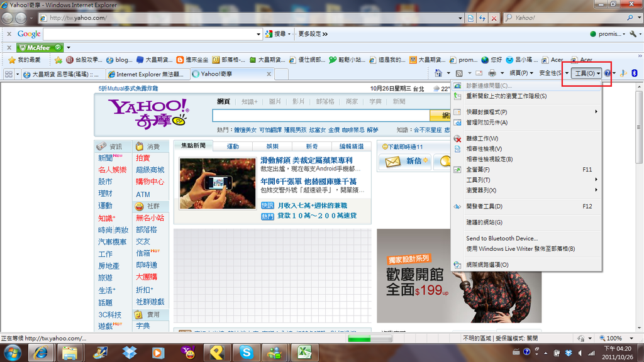Click the search magnifier in Yahoo! search box
Viewport: 644px width, 362px height.
[630, 18]
